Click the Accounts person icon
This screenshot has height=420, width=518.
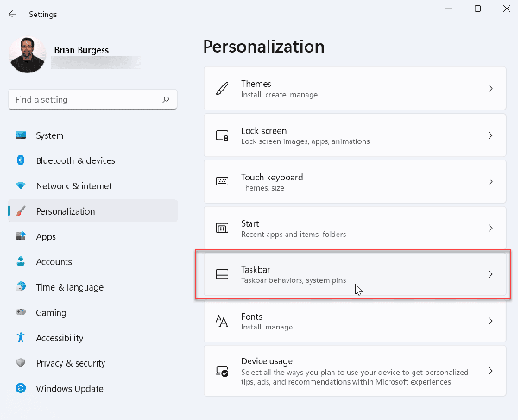pos(21,261)
